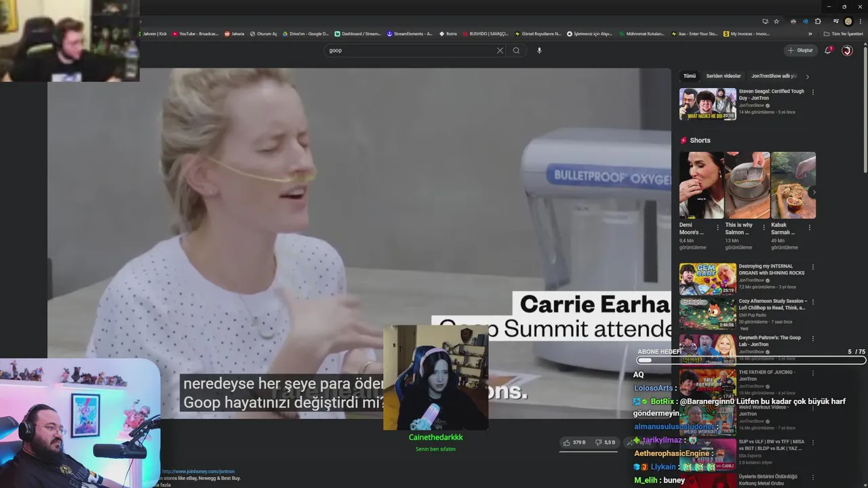
Task: Show more filter chips with arrow
Action: pos(807,77)
